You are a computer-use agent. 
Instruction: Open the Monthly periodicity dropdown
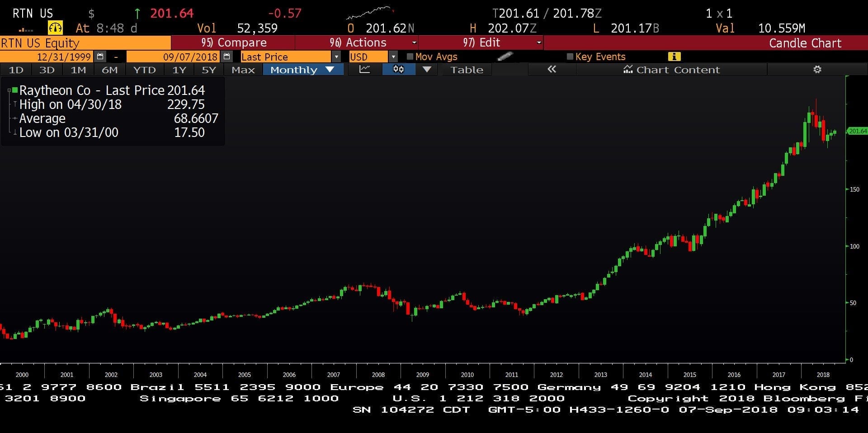tap(303, 70)
